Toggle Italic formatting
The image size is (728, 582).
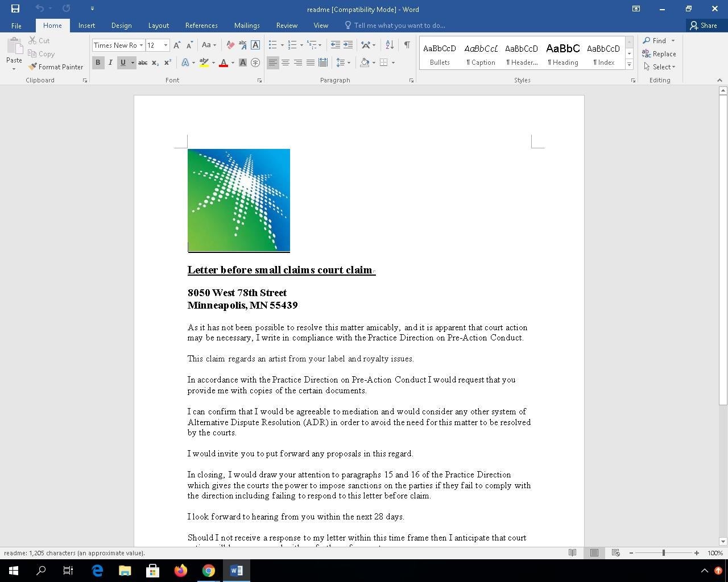[110, 63]
